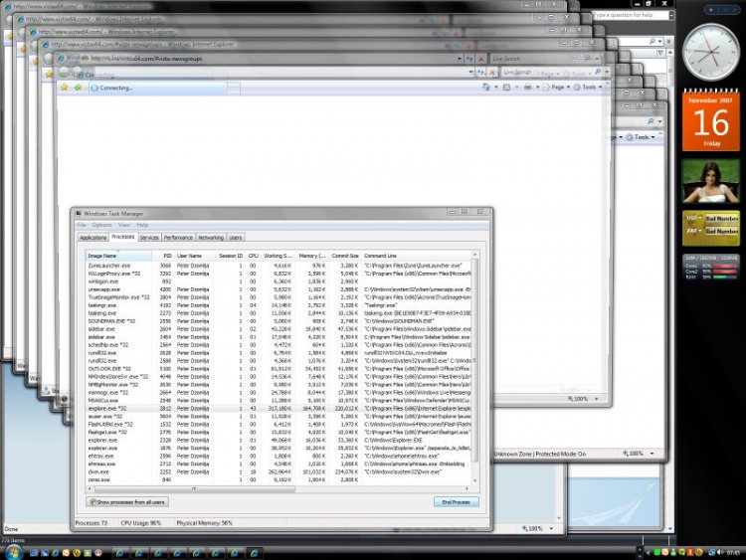
Task: Select the iexplore.exe *32 process row
Action: coord(279,408)
